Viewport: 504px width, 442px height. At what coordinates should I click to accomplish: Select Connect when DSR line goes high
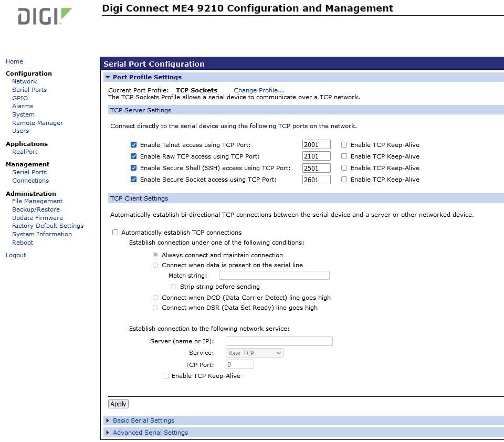pyautogui.click(x=155, y=308)
